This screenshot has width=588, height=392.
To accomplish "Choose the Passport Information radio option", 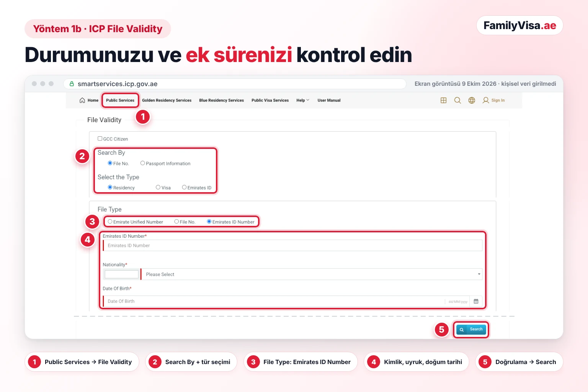I will coord(143,163).
